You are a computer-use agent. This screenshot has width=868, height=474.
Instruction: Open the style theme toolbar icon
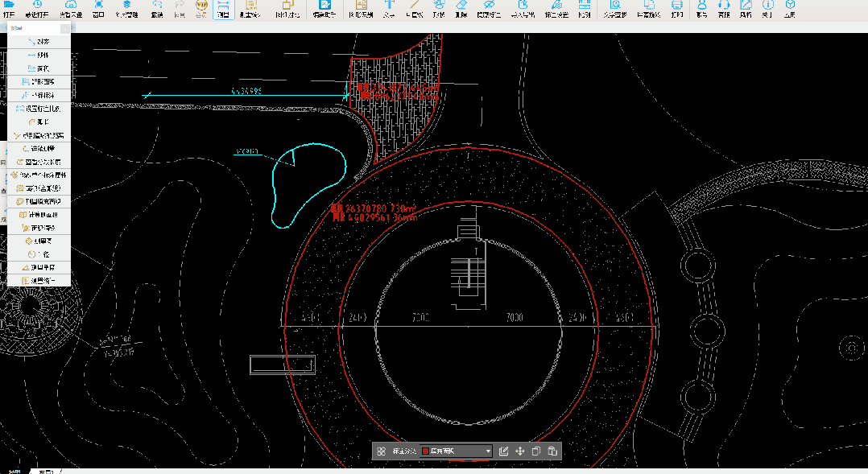tap(746, 9)
